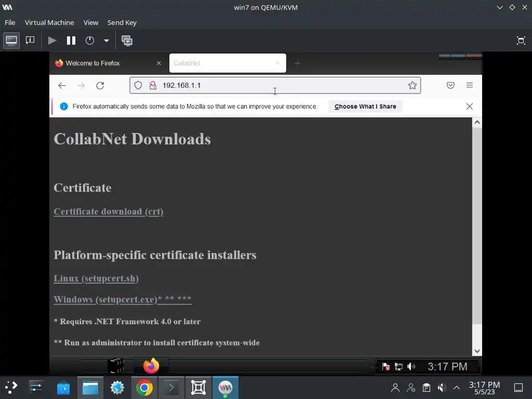The image size is (532, 399).
Task: Open a new Firefox tab
Action: click(x=298, y=63)
